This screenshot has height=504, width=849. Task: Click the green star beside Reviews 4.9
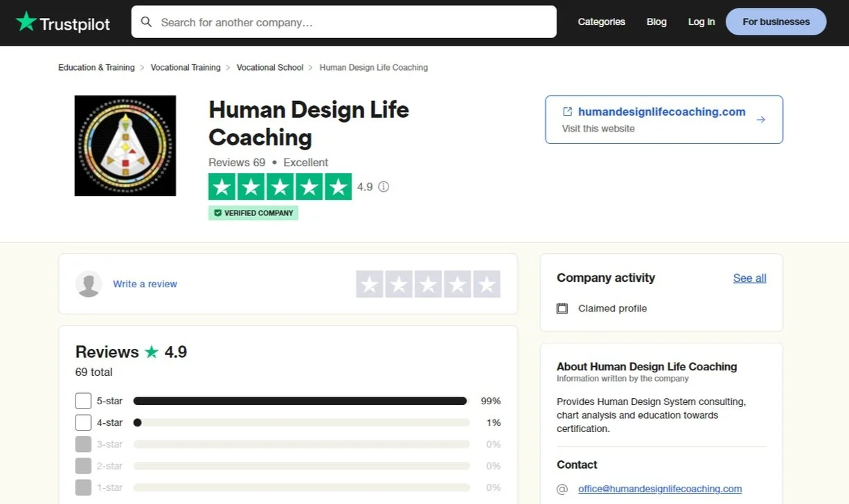coord(152,352)
